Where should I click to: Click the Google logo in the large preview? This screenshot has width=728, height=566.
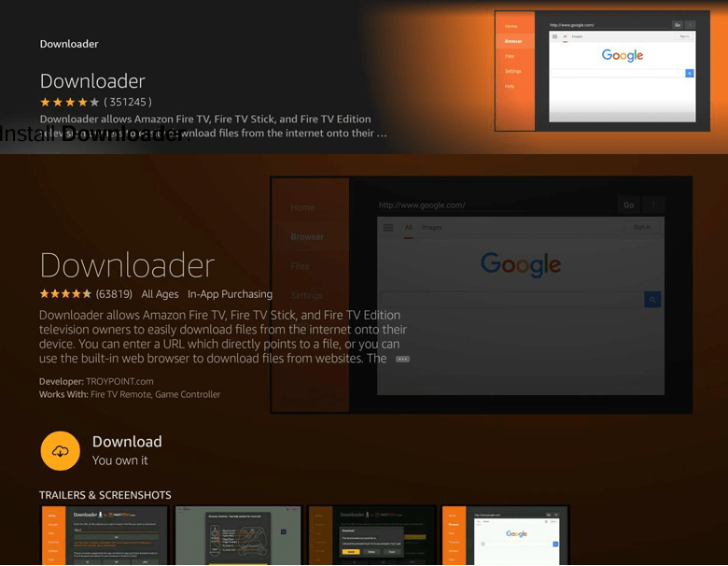521,264
